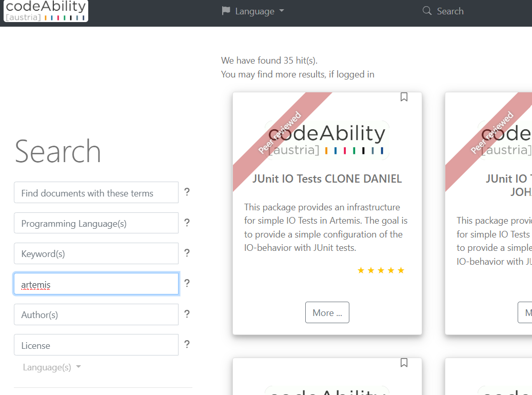Click the Keyword(s) input field
This screenshot has width=532, height=395.
click(96, 253)
